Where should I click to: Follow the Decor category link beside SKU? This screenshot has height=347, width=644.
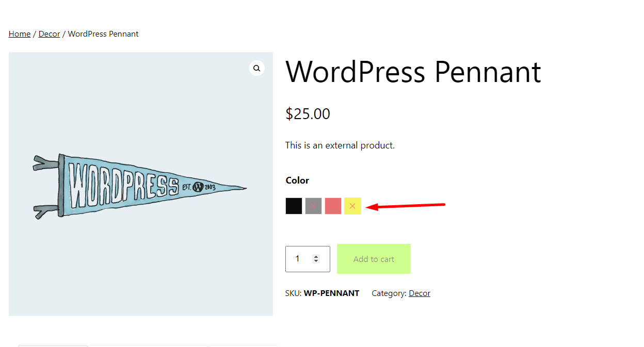click(x=419, y=293)
